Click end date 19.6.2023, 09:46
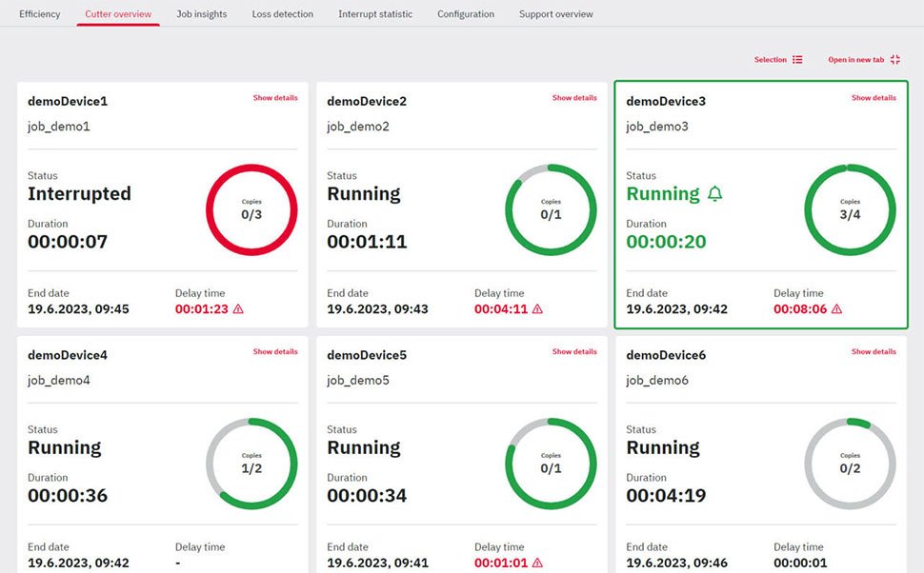This screenshot has width=924, height=573. [677, 563]
